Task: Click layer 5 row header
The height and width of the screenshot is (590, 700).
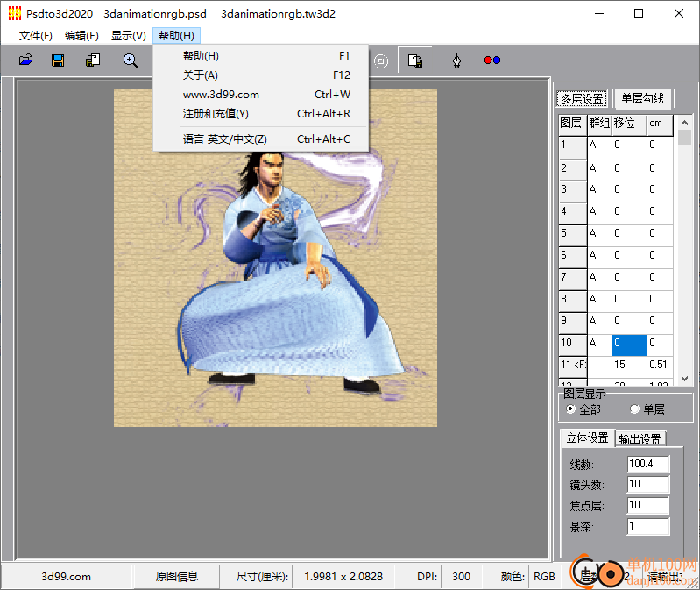Action: pos(572,233)
